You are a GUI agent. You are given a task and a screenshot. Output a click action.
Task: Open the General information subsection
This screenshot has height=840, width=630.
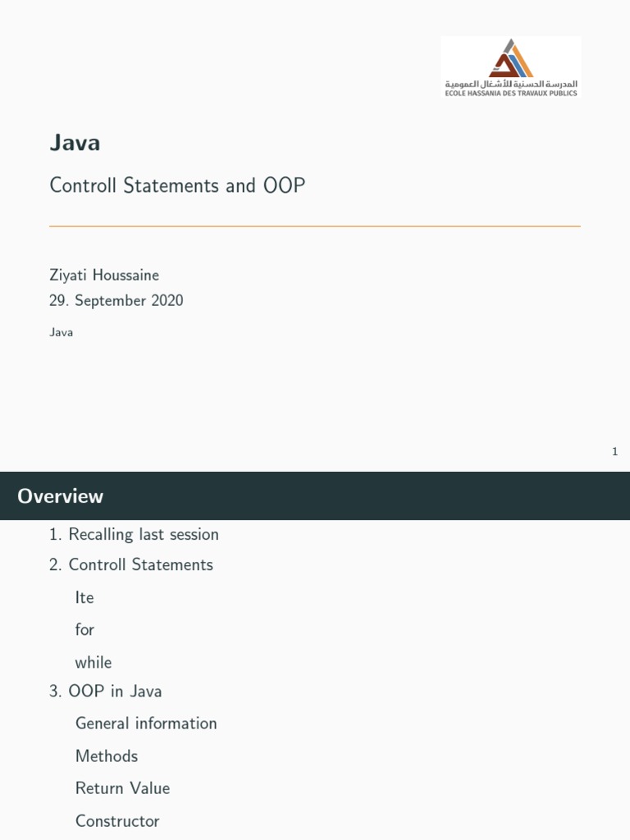(146, 723)
